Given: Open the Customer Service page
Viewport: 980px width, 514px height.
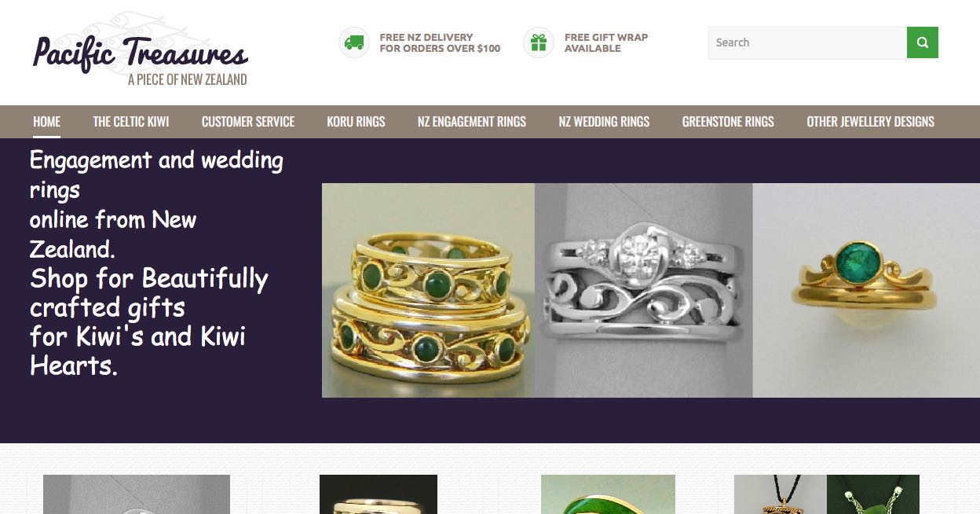Looking at the screenshot, I should pos(248,122).
